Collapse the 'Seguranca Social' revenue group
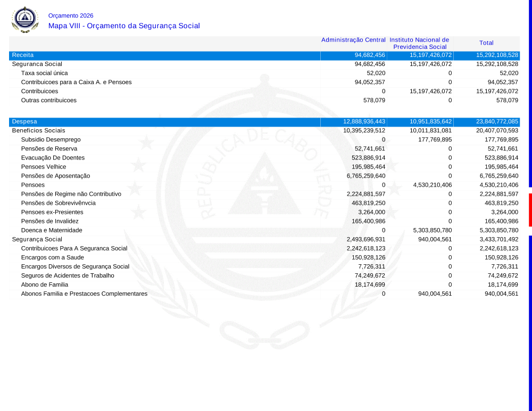This screenshot has height=411, width=532. click(37, 64)
